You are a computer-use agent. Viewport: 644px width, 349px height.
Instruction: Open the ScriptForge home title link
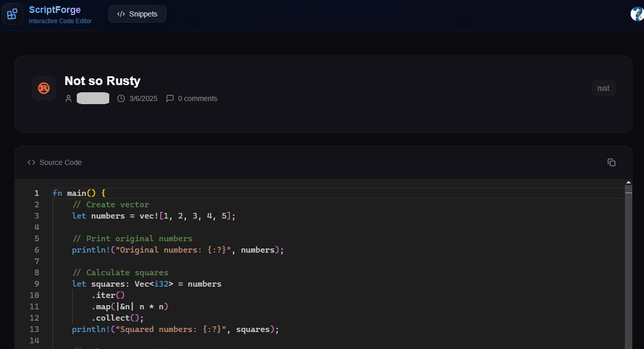coord(55,10)
